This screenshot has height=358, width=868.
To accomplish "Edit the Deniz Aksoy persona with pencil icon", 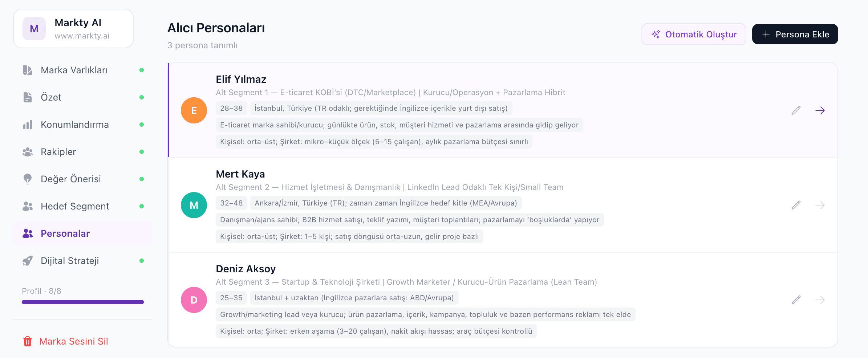I will point(796,300).
